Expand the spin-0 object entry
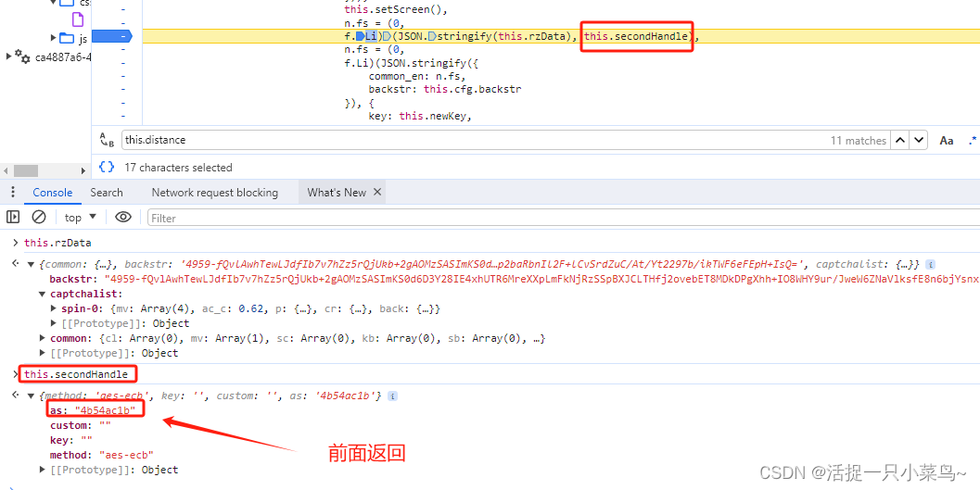Screen dimensions: 980x490 55,308
